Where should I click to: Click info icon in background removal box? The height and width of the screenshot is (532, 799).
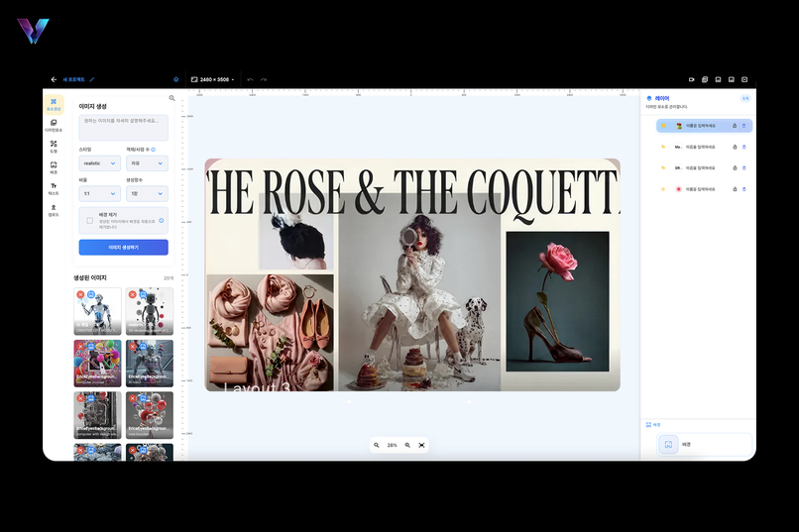(161, 221)
